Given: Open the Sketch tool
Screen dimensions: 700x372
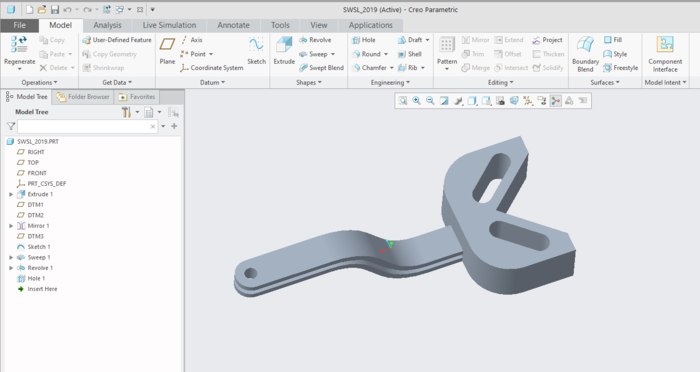Looking at the screenshot, I should [x=256, y=51].
